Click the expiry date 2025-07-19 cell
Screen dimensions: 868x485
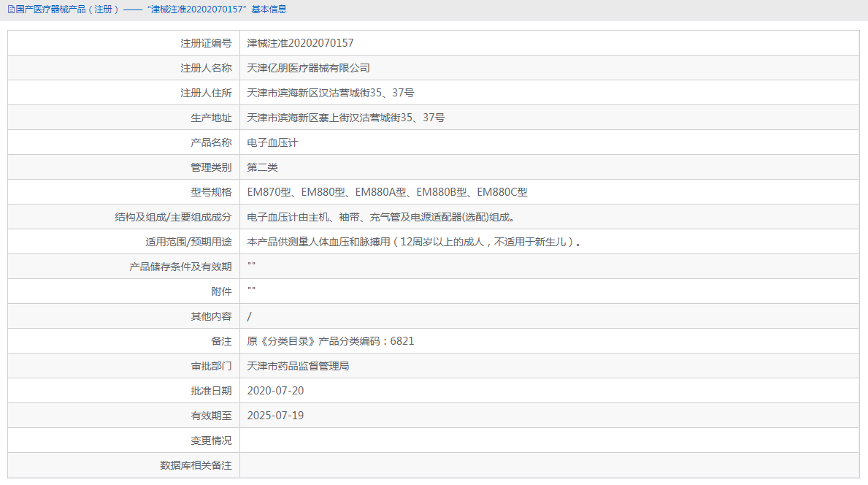click(274, 415)
